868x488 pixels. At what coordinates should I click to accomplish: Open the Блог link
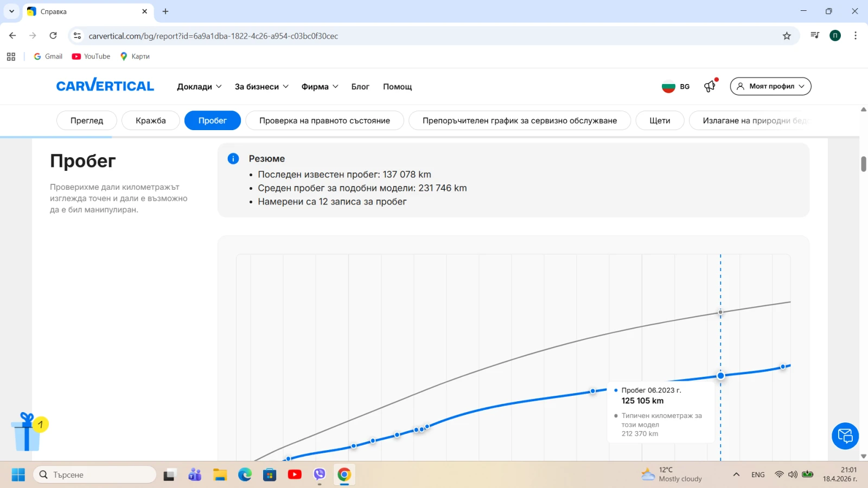[x=360, y=87]
